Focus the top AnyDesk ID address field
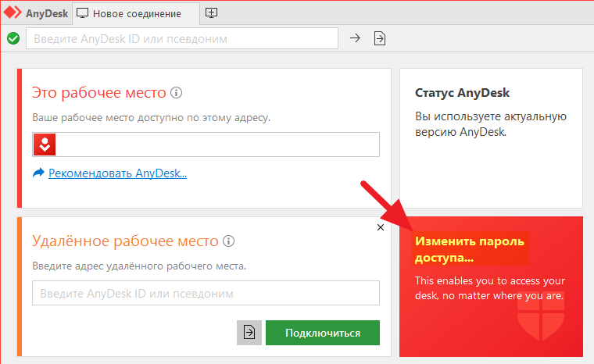This screenshot has width=594, height=364. pos(182,38)
